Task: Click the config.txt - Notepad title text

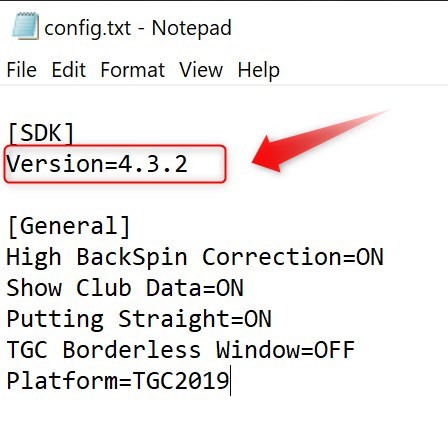Action: pos(138,28)
